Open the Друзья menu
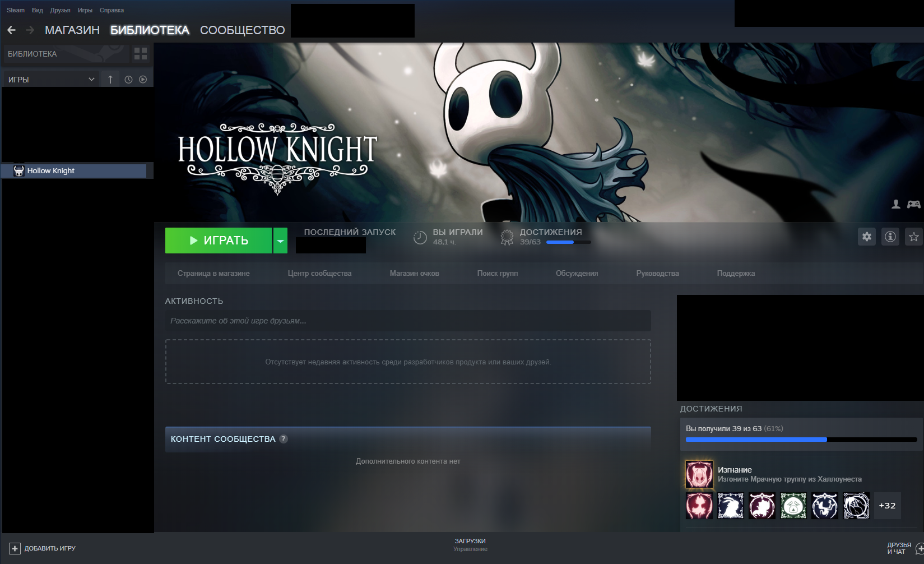The image size is (924, 564). click(60, 10)
